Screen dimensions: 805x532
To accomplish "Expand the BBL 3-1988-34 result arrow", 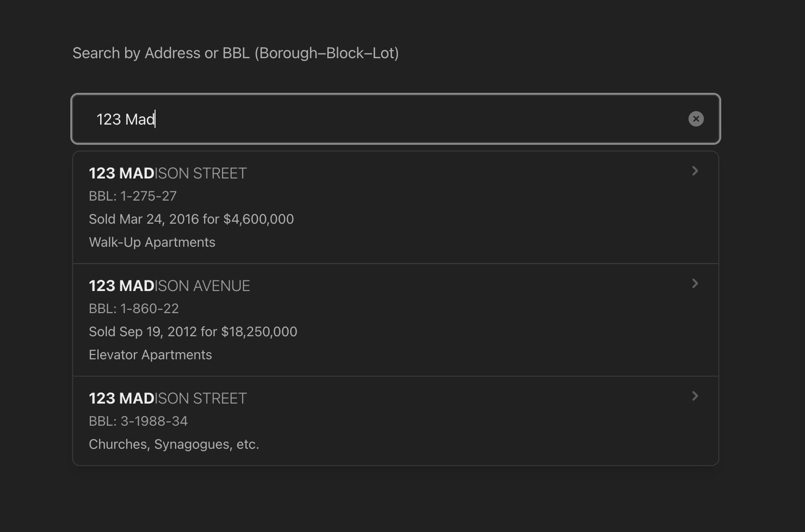I will (695, 396).
